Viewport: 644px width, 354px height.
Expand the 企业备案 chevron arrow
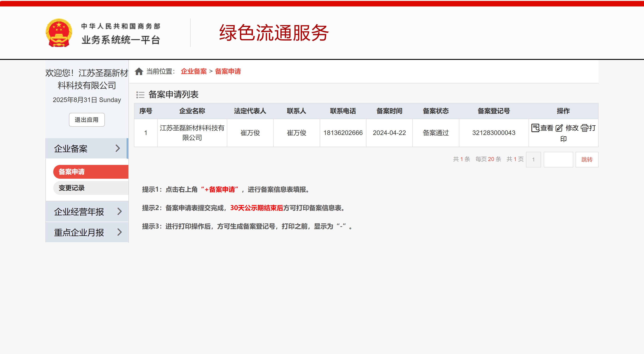118,148
